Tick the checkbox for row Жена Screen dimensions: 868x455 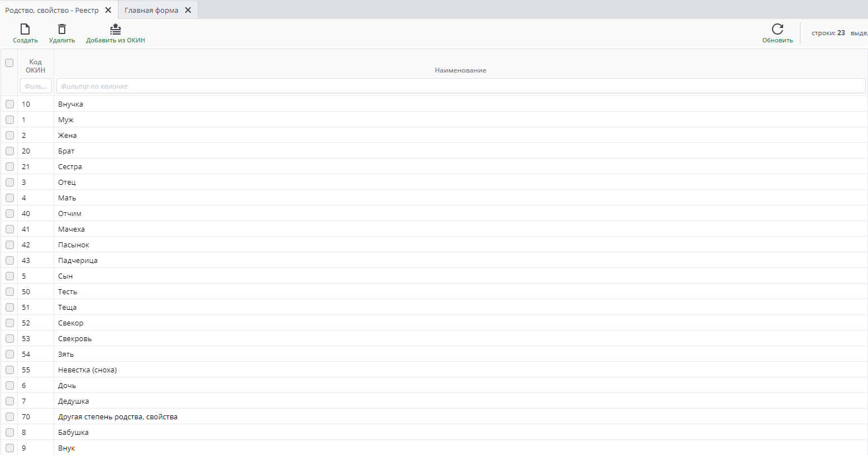(x=9, y=135)
